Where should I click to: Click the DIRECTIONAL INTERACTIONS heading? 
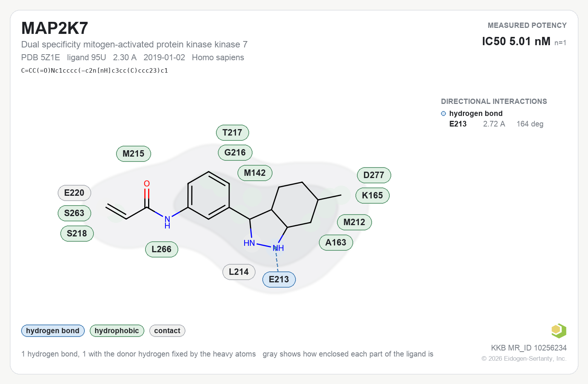click(494, 101)
